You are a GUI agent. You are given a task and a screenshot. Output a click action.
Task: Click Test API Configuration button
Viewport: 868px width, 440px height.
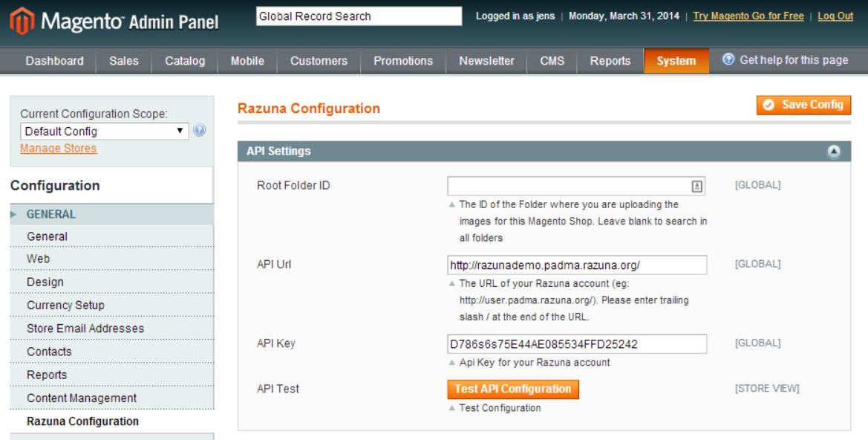[513, 389]
